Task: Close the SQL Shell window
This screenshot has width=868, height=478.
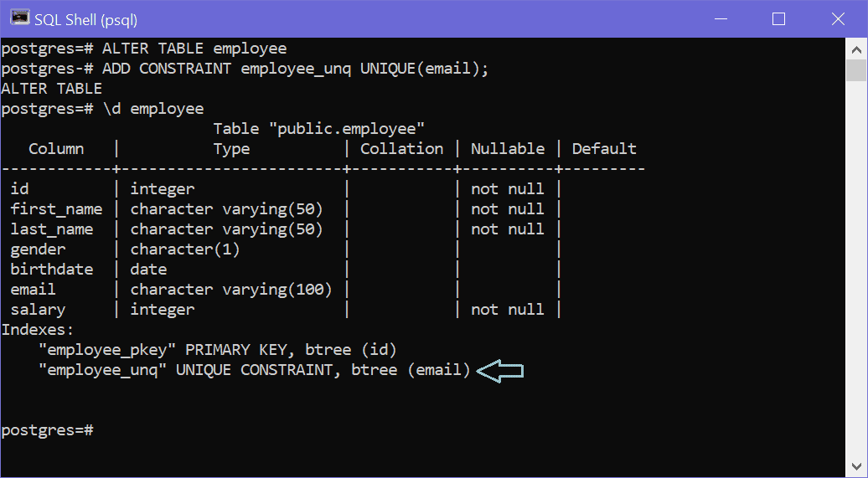Action: [836, 18]
